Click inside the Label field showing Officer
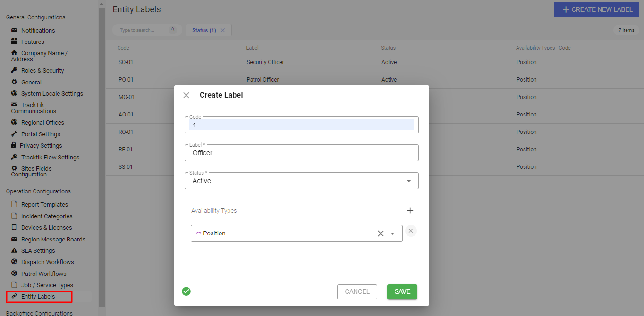Image resolution: width=644 pixels, height=316 pixels. coord(301,153)
